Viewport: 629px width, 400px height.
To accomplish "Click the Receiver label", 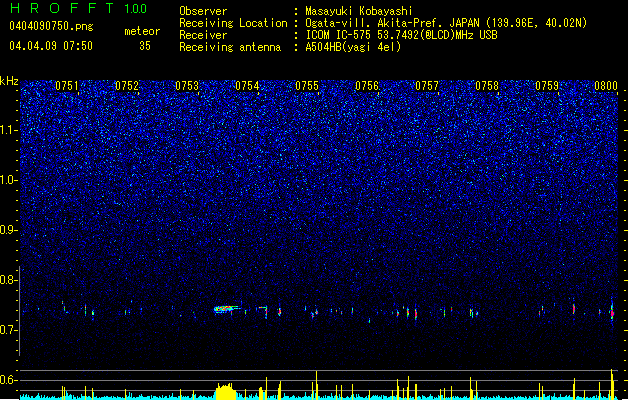I will [x=203, y=35].
